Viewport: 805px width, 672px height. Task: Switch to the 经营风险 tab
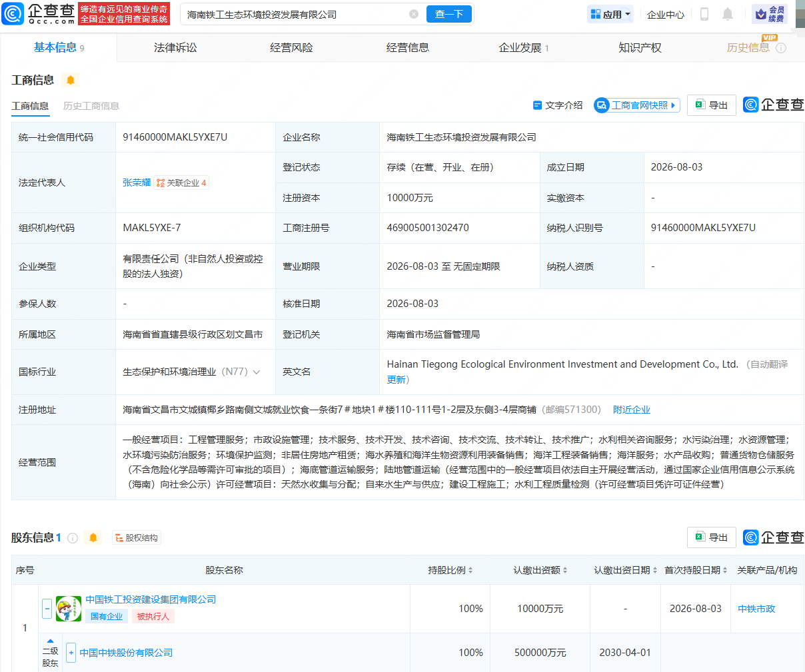point(291,47)
